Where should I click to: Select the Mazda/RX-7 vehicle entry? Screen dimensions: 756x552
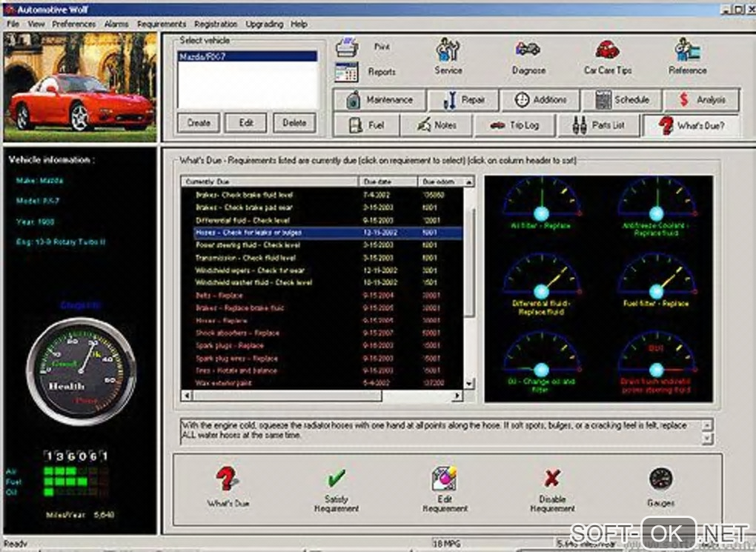[x=248, y=57]
